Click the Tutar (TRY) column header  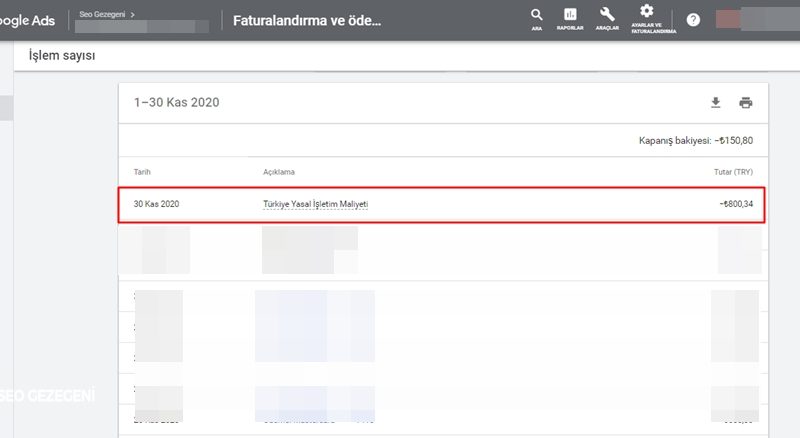click(x=733, y=172)
